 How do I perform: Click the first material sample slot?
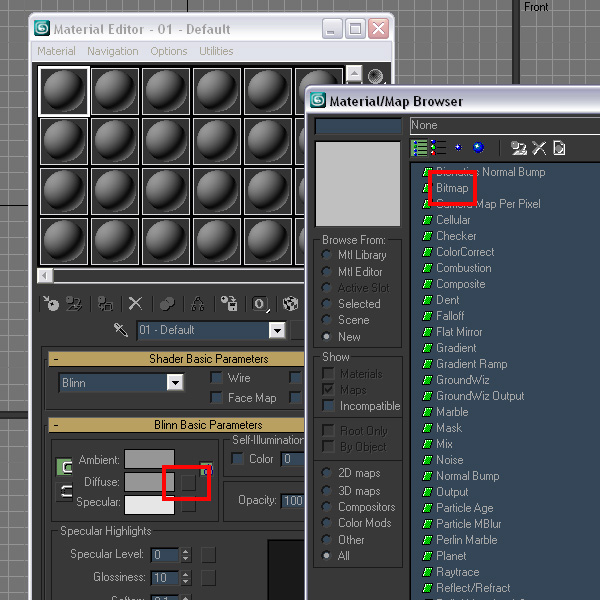coord(64,91)
